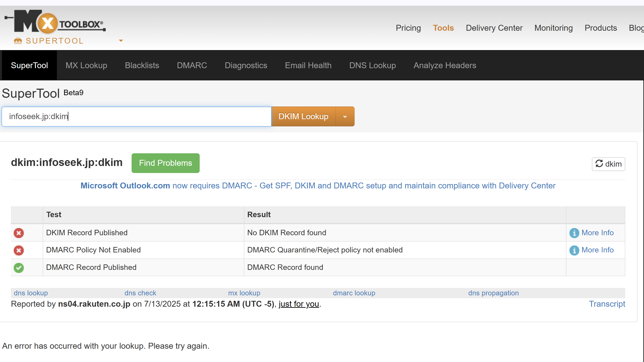Viewport: 644px width, 362px height.
Task: Click red error icon for DMARC Policy Not Enabled
Action: click(19, 250)
